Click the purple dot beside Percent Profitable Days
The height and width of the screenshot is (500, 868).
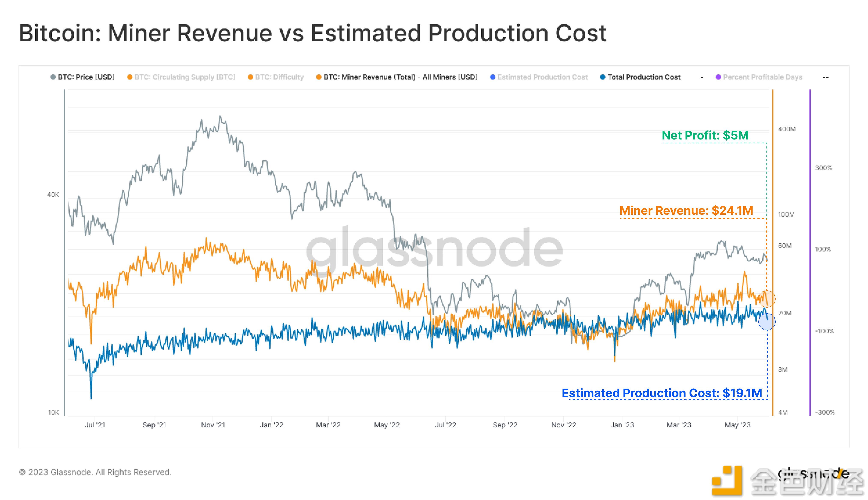[718, 77]
